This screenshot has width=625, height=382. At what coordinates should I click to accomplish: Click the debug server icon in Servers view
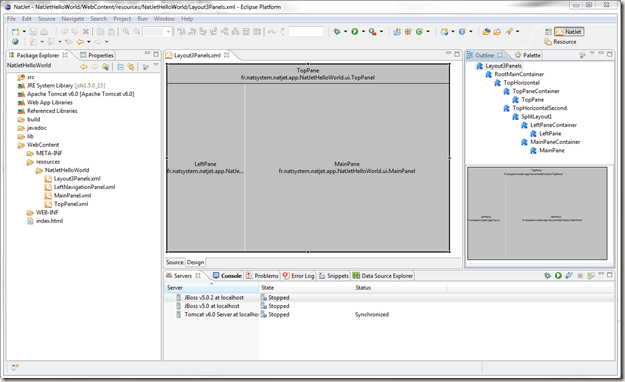(x=548, y=275)
